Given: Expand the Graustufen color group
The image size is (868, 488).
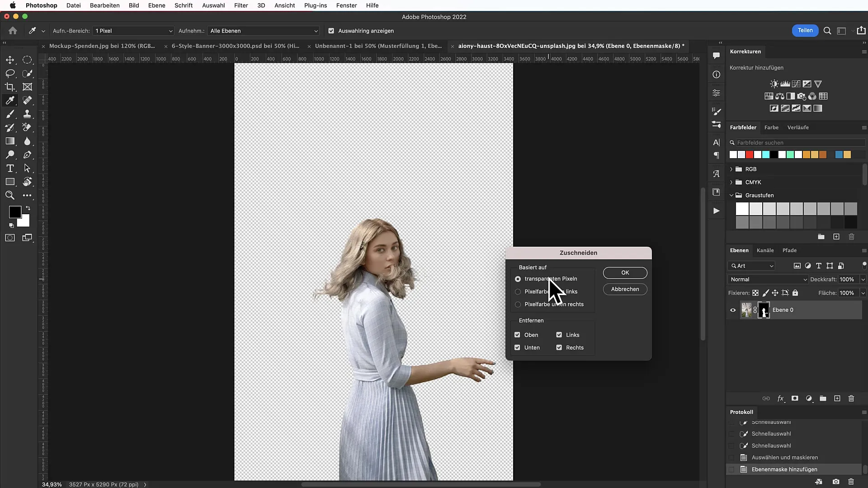Looking at the screenshot, I should (731, 195).
